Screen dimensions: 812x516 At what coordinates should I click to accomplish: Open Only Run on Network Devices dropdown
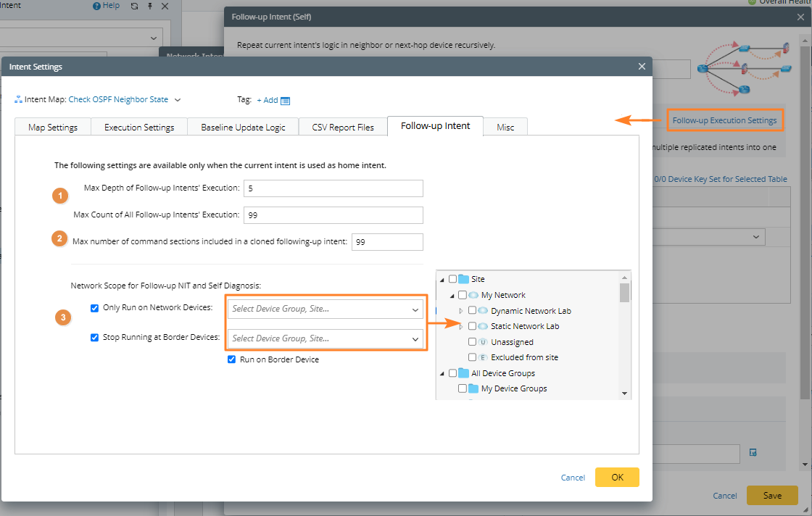click(x=325, y=309)
